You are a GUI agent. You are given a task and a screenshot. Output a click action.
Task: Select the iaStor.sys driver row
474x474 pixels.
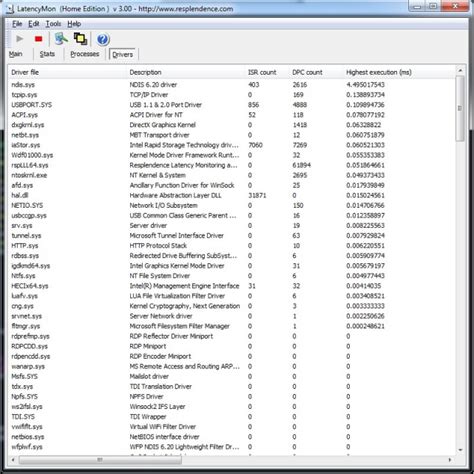pyautogui.click(x=231, y=145)
